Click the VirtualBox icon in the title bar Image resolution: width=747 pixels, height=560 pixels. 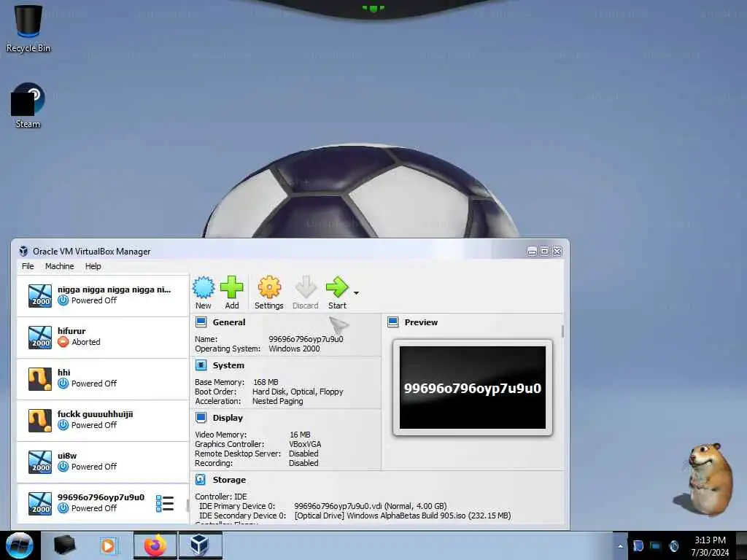pos(23,251)
